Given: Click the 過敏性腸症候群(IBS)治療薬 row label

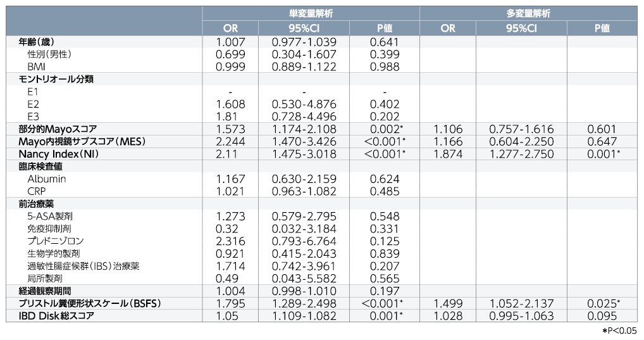Looking at the screenshot, I should pyautogui.click(x=84, y=266).
